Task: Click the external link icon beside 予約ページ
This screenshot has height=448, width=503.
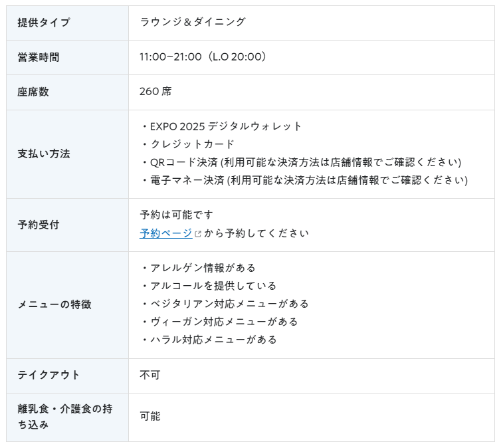Action: coord(198,234)
